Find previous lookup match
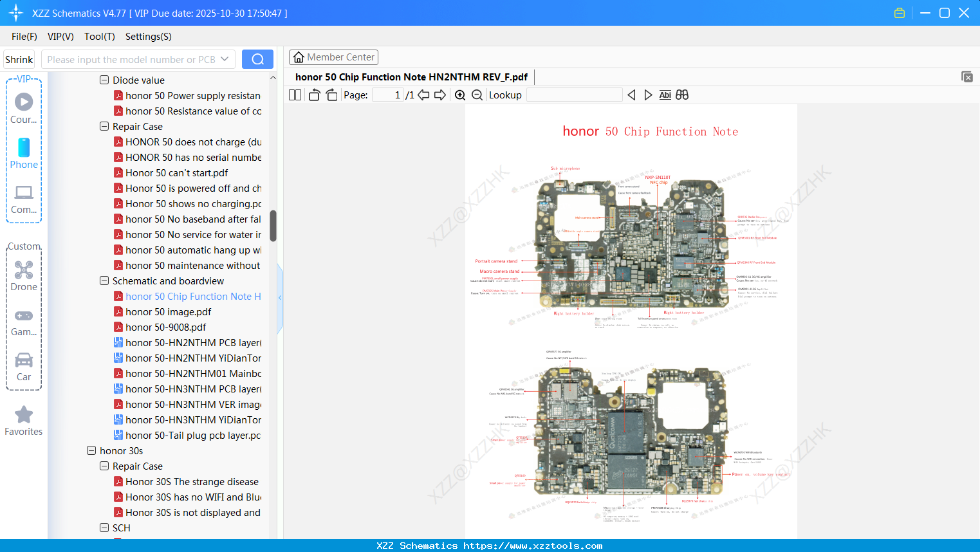This screenshot has height=552, width=980. [631, 95]
